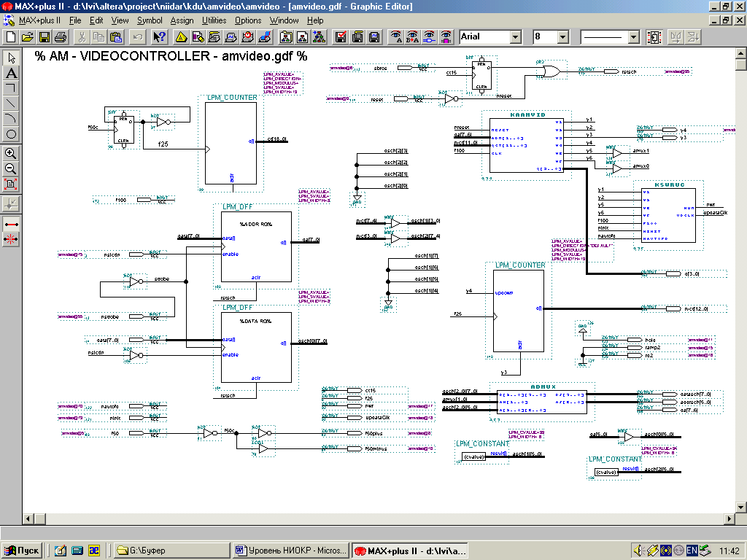The width and height of the screenshot is (747, 560).
Task: Expand the line style dropdown
Action: pos(634,36)
